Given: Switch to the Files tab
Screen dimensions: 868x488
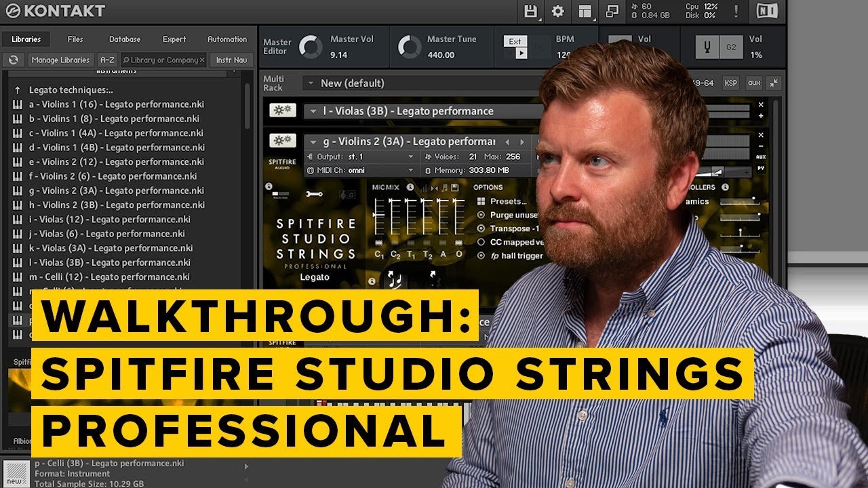Looking at the screenshot, I should click(75, 39).
